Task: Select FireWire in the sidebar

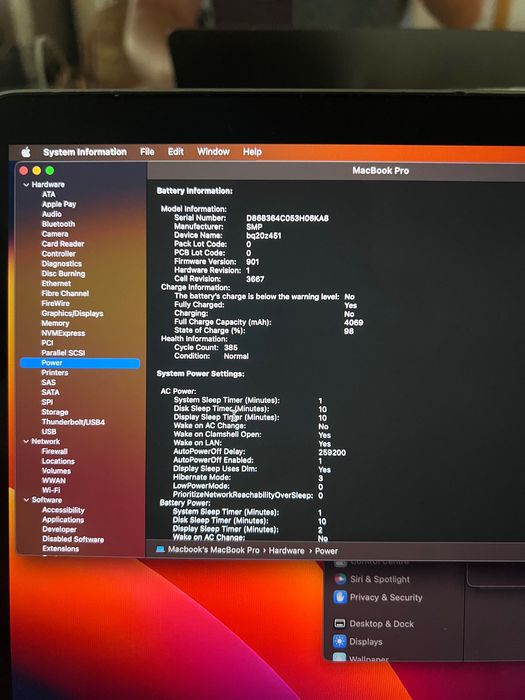Action: (56, 303)
